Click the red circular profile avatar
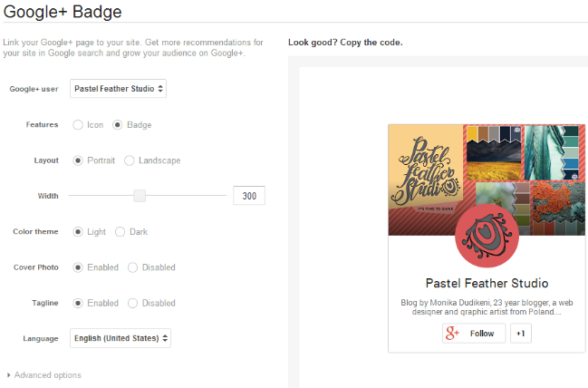This screenshot has height=388, width=588. (x=487, y=238)
